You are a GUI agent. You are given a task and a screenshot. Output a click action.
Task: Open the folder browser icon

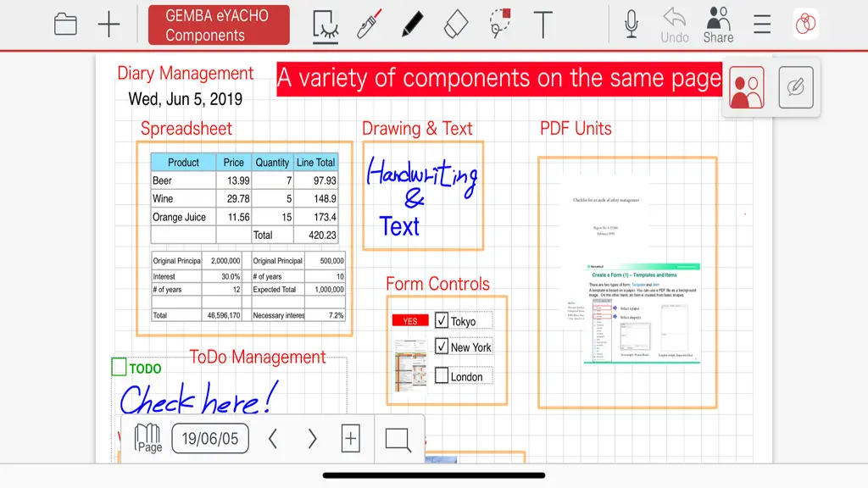pyautogui.click(x=65, y=25)
